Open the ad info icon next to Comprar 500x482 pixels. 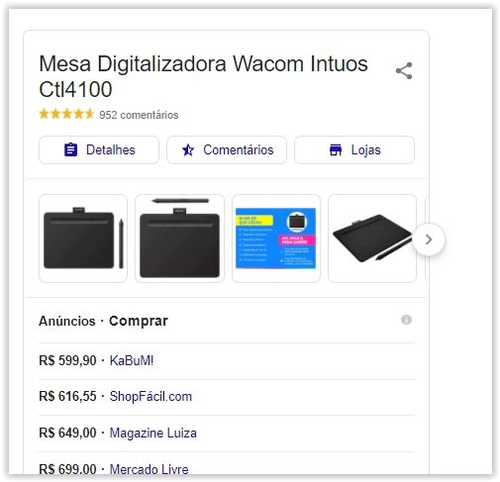point(406,320)
